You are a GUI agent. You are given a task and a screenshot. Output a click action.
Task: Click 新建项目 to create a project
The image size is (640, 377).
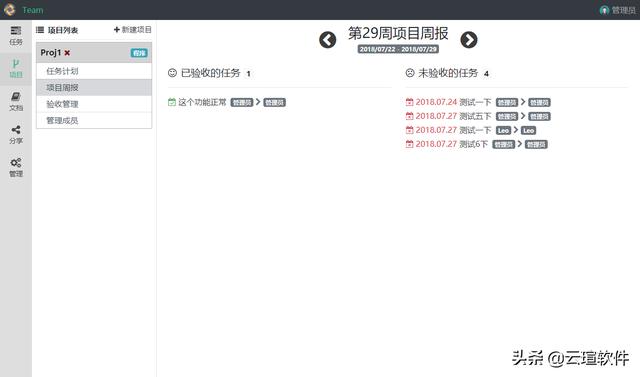pos(133,30)
